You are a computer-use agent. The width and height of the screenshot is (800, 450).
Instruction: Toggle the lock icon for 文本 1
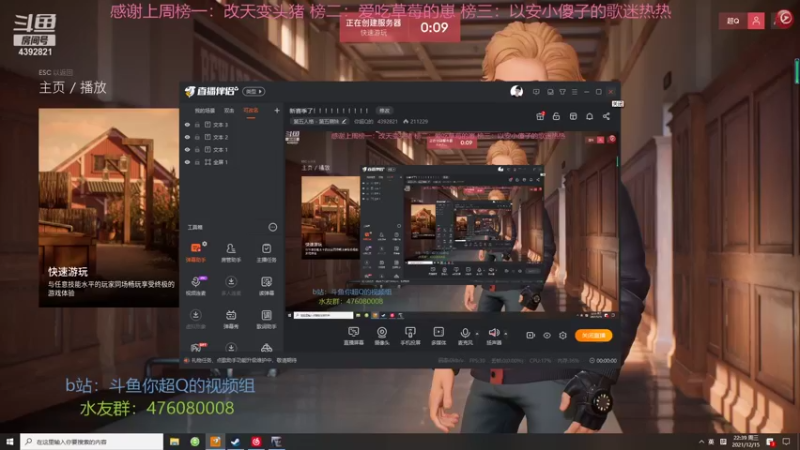tap(197, 149)
